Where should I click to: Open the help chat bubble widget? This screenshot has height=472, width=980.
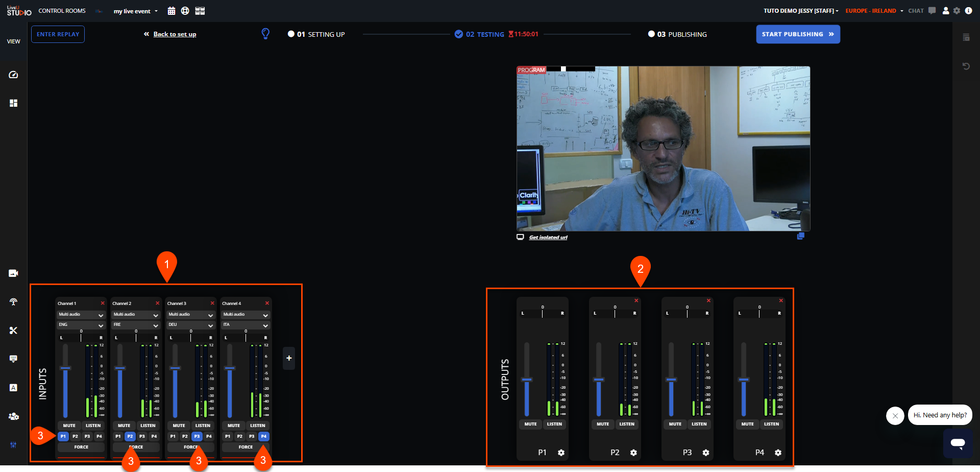pos(958,443)
